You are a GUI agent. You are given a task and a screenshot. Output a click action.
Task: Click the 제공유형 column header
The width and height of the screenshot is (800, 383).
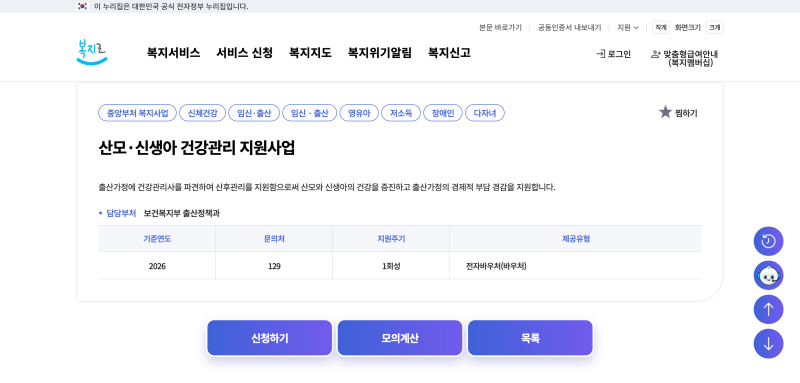pyautogui.click(x=576, y=239)
